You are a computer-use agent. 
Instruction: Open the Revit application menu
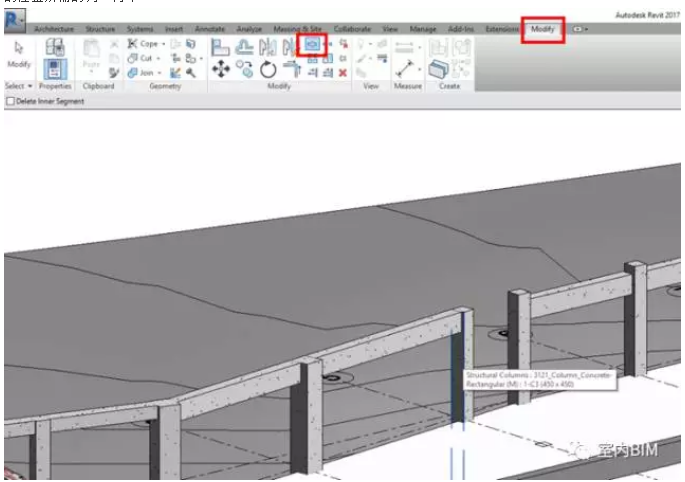[14, 20]
